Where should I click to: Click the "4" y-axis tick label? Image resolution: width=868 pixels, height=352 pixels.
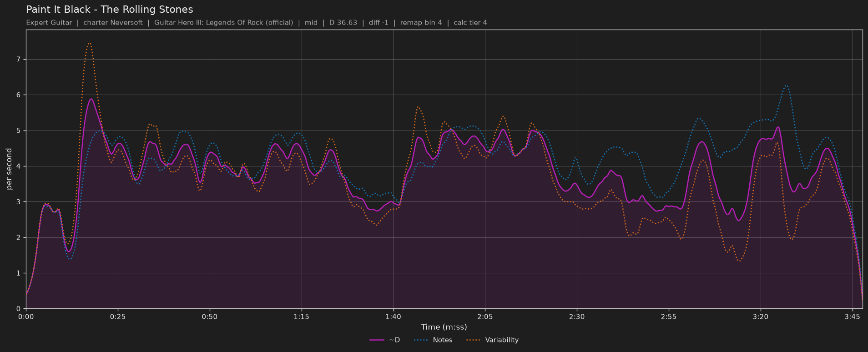pos(19,166)
